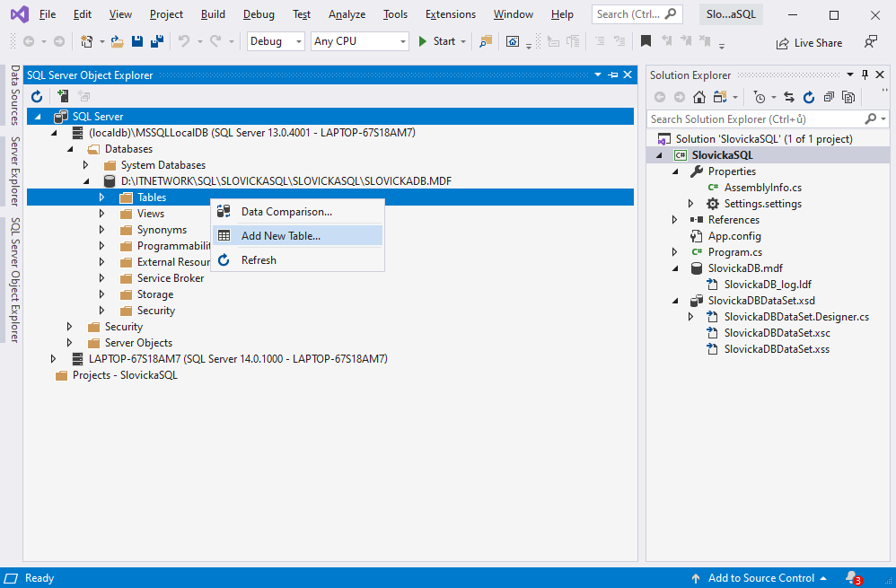Refresh the Solution Explorer using its refresh icon
Image resolution: width=896 pixels, height=588 pixels.
(x=809, y=96)
